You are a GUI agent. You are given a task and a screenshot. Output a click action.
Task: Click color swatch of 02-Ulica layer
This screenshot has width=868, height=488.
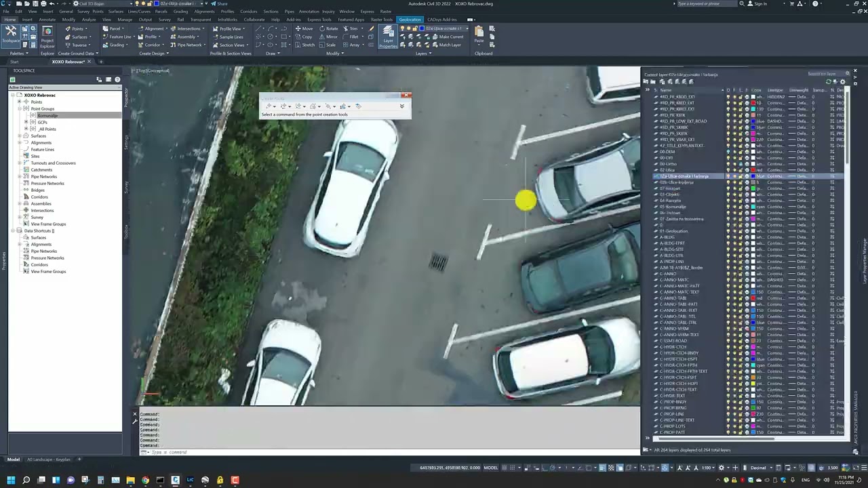(x=753, y=170)
